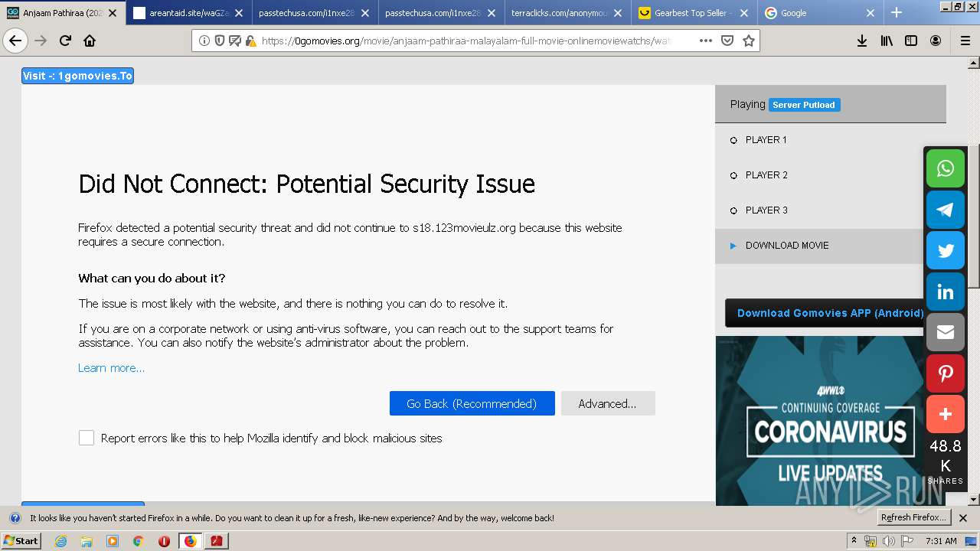Open Chrome from the taskbar

pos(138,541)
